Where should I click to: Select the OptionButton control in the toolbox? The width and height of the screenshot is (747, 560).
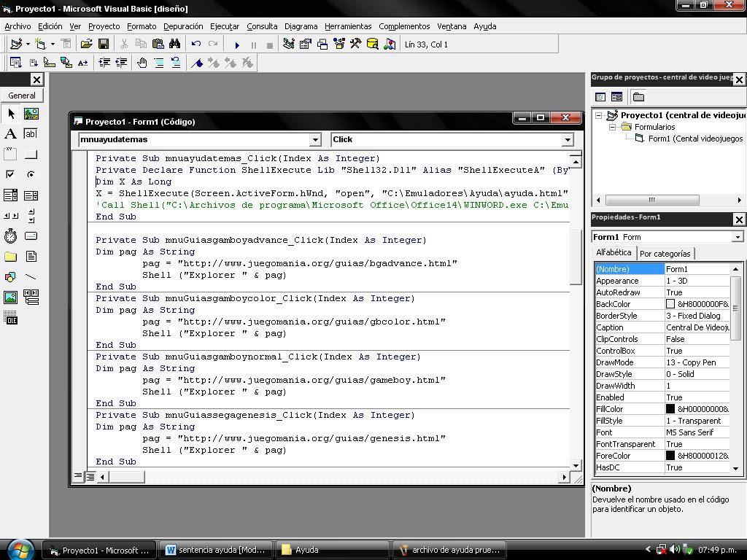[31, 175]
